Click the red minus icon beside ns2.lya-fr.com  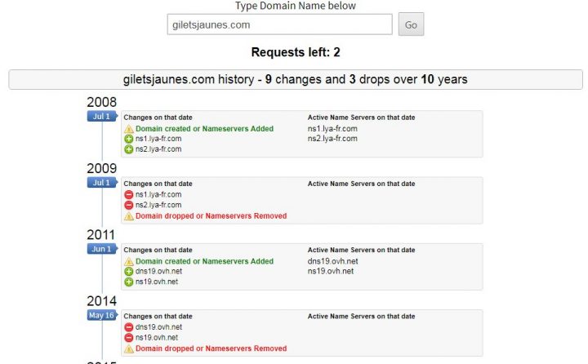click(x=129, y=206)
